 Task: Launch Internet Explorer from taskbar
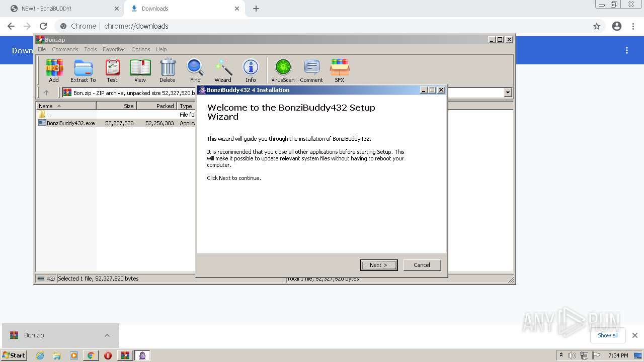(x=40, y=355)
